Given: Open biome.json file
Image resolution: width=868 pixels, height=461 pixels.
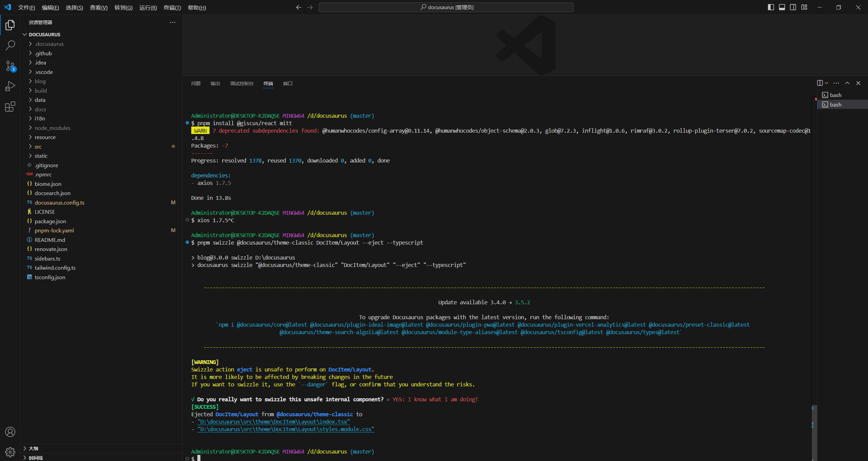Looking at the screenshot, I should (x=101, y=184).
